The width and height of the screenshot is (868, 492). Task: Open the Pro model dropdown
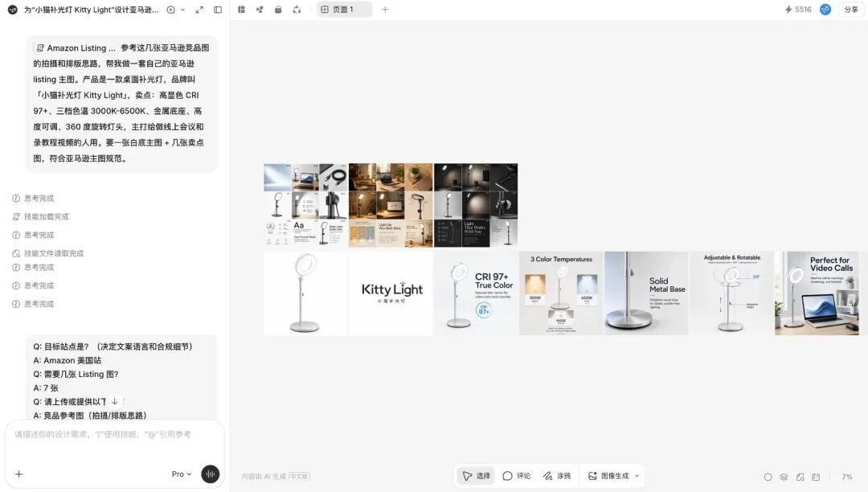click(x=181, y=474)
